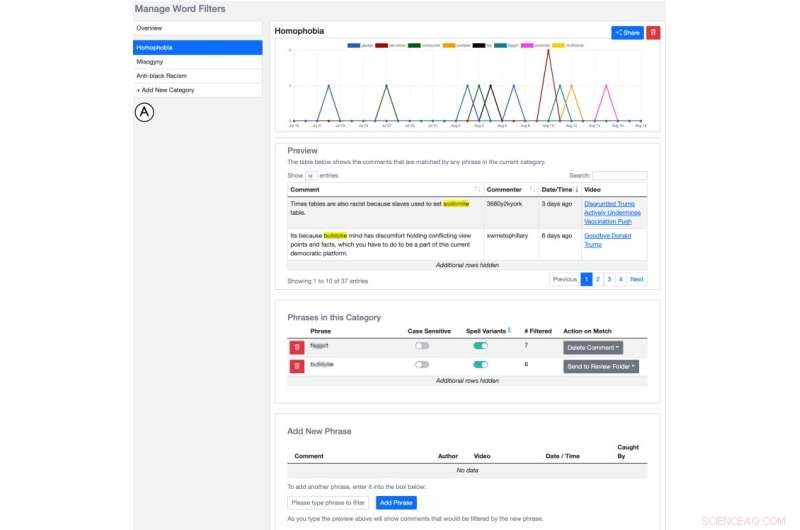Go to the Overview sidebar item
Image resolution: width=800 pixels, height=530 pixels.
(x=197, y=28)
